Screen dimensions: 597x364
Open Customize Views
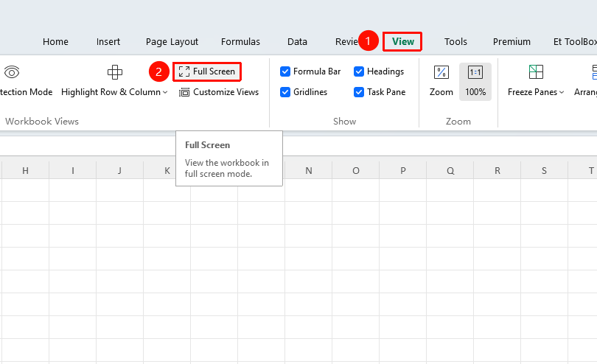coord(219,92)
